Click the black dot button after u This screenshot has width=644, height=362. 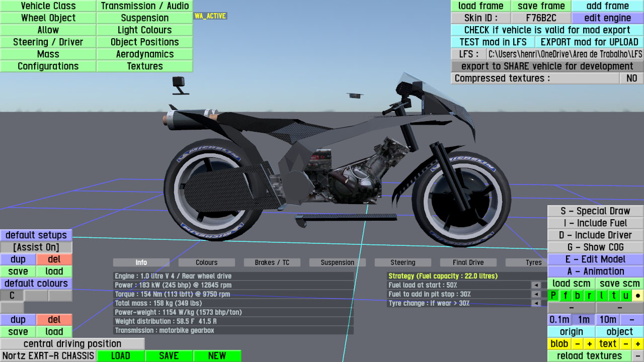click(x=638, y=296)
